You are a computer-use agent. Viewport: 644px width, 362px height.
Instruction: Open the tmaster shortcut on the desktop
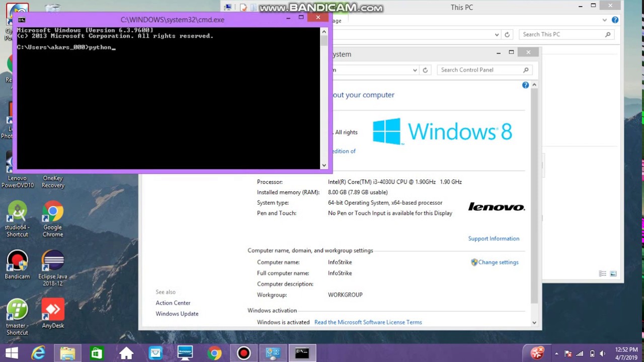pyautogui.click(x=17, y=317)
